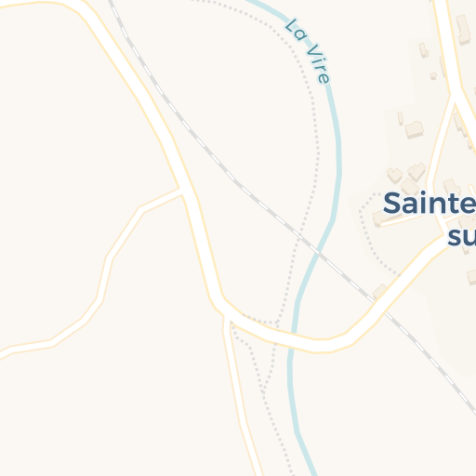
Task: Select the building at the cul-de-sac end
Action: pos(379,218)
